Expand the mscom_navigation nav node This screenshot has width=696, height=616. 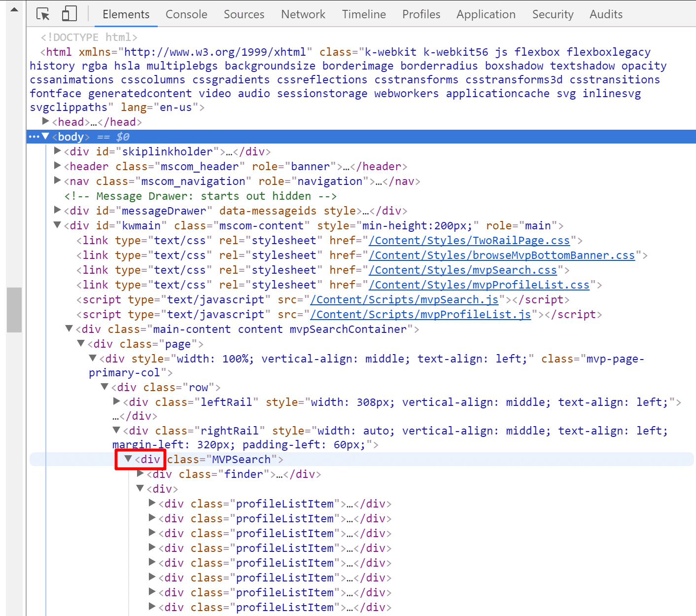(58, 181)
